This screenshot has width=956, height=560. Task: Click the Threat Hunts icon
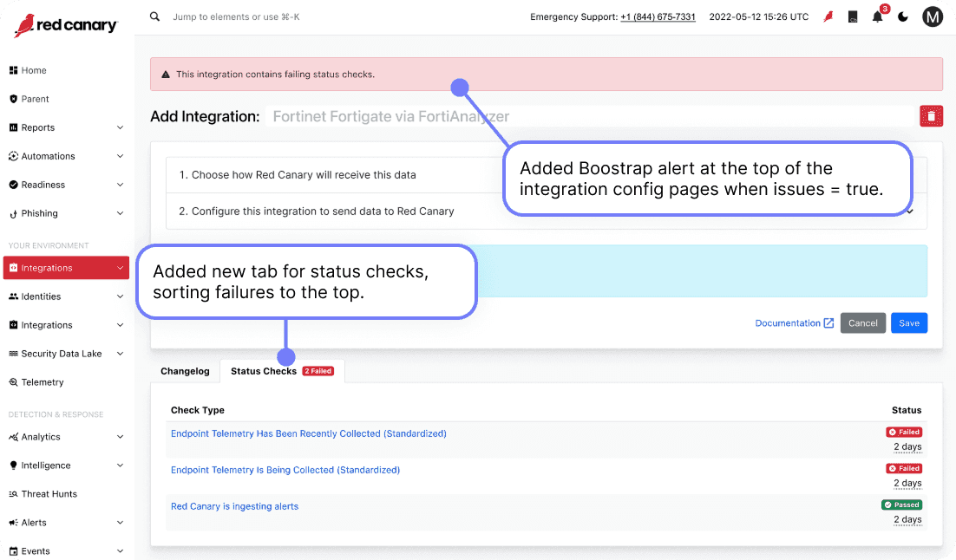point(13,493)
